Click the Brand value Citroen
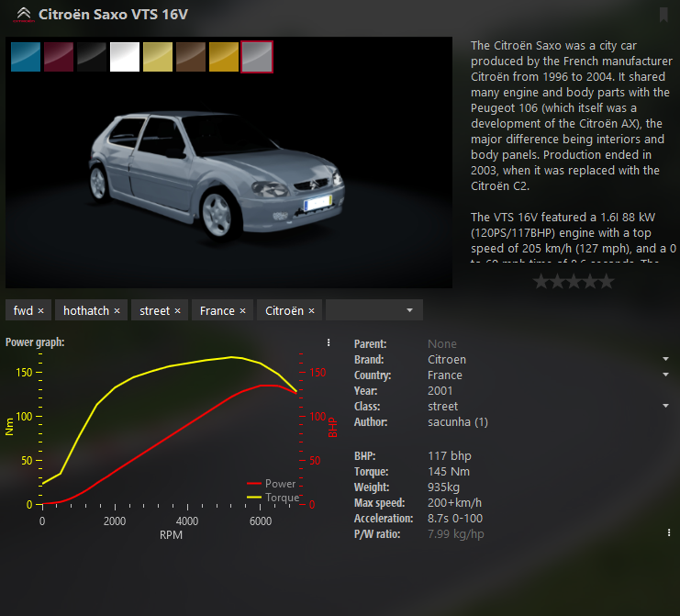The height and width of the screenshot is (616, 680). pyautogui.click(x=447, y=360)
